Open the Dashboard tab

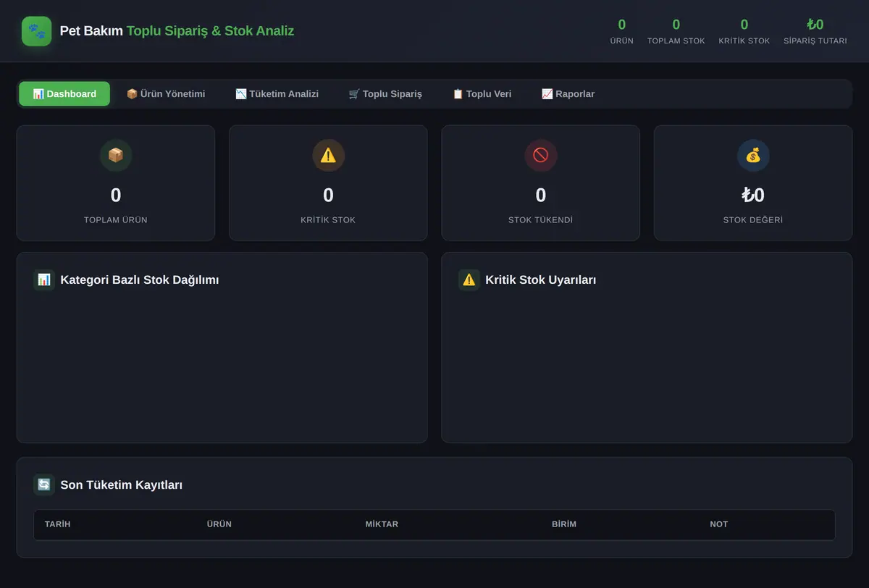[x=64, y=94]
